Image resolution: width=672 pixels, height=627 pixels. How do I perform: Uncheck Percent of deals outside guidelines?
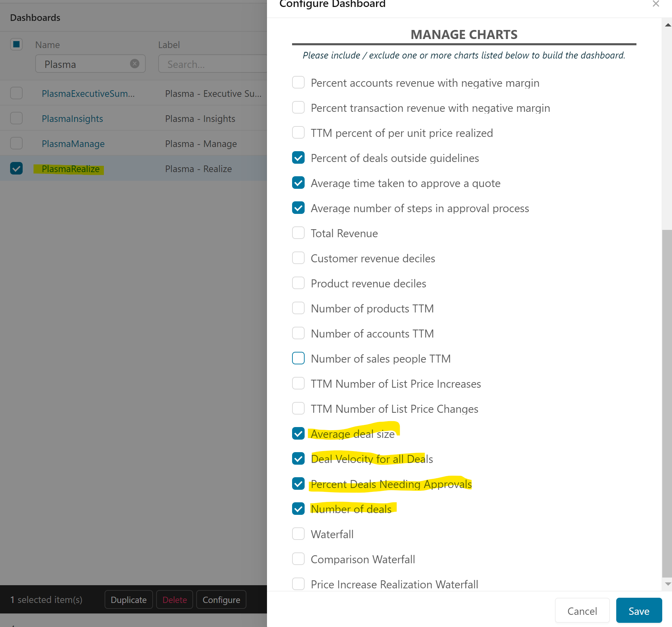coord(298,158)
